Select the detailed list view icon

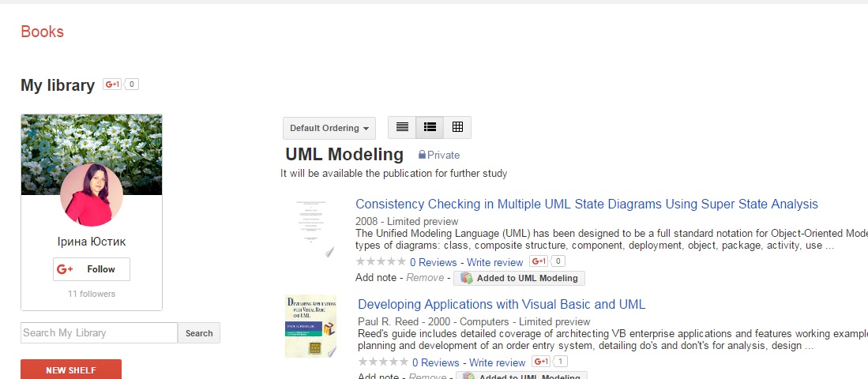point(430,127)
